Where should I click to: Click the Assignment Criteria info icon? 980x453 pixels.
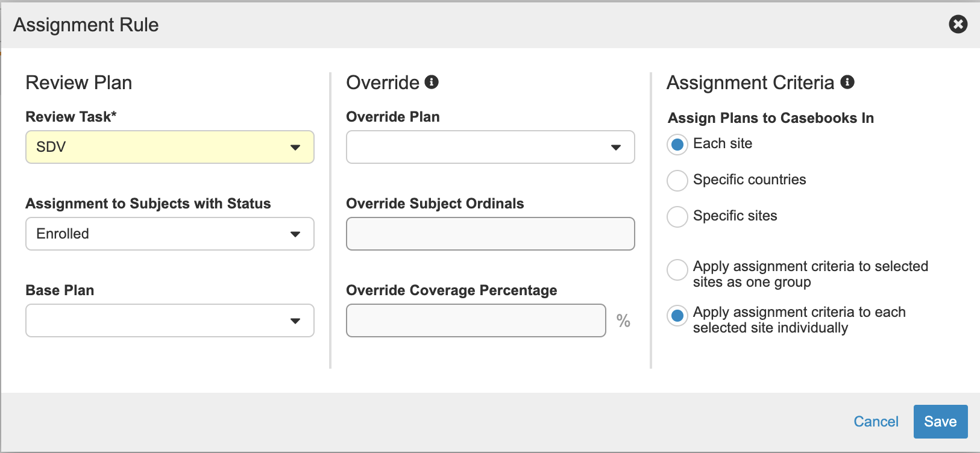pos(847,82)
